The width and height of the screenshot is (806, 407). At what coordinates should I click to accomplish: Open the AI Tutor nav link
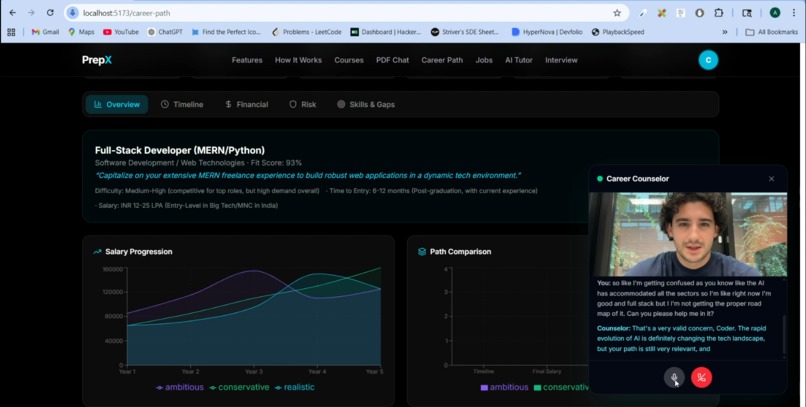[519, 60]
